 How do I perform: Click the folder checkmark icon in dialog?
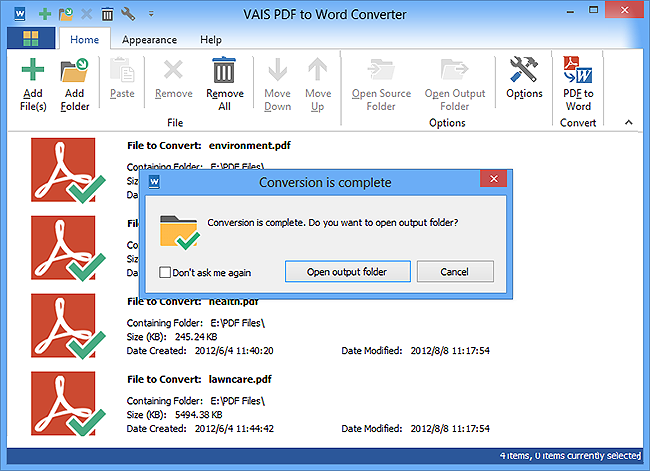(x=179, y=232)
